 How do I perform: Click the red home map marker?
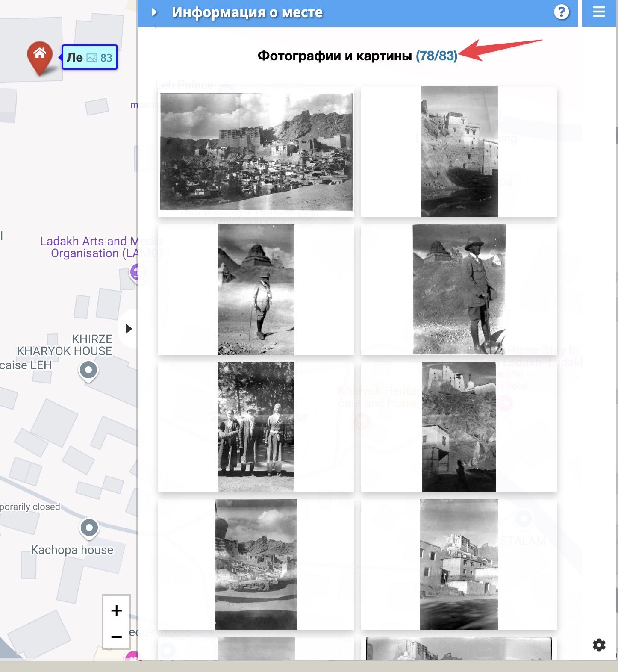click(x=40, y=56)
